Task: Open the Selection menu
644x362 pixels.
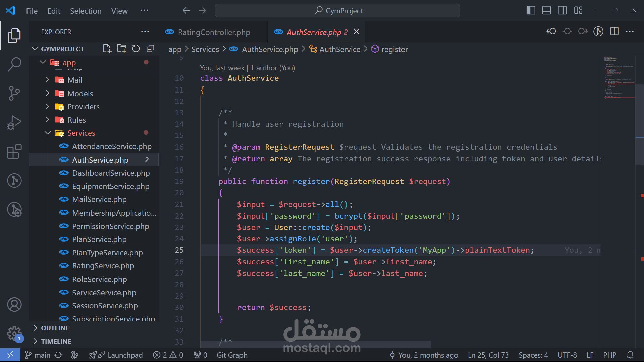Action: pyautogui.click(x=86, y=11)
